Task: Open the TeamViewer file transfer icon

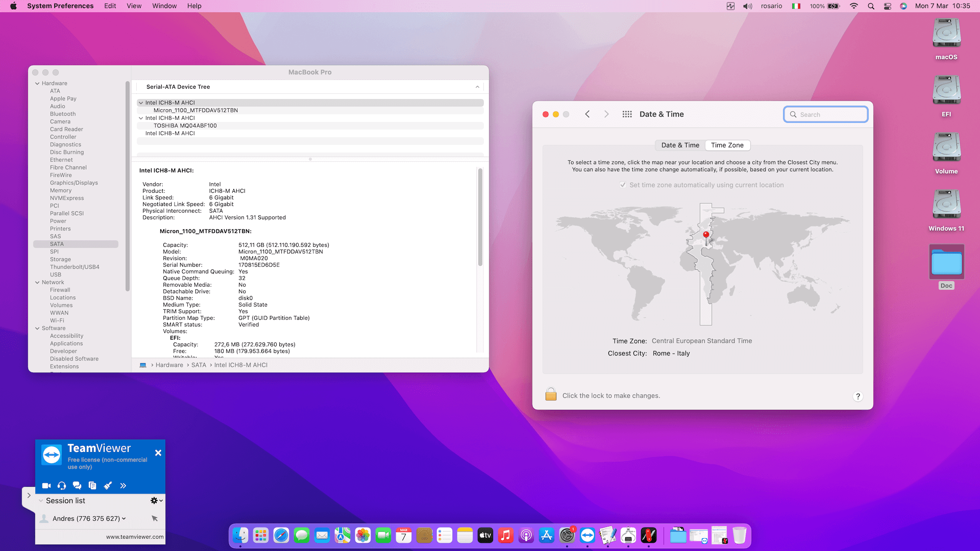Action: coord(92,486)
